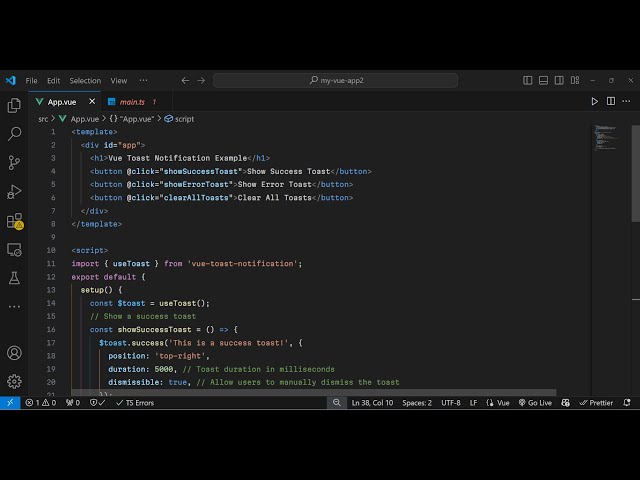This screenshot has height=480, width=640.
Task: Open Remote Explorer icon
Action: 14,249
